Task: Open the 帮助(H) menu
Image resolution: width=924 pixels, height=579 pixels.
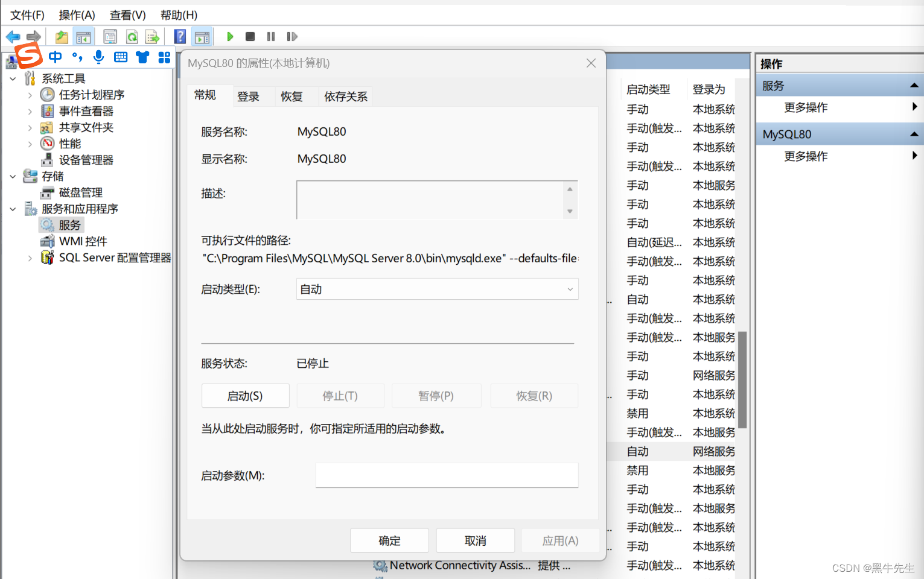Action: [179, 15]
